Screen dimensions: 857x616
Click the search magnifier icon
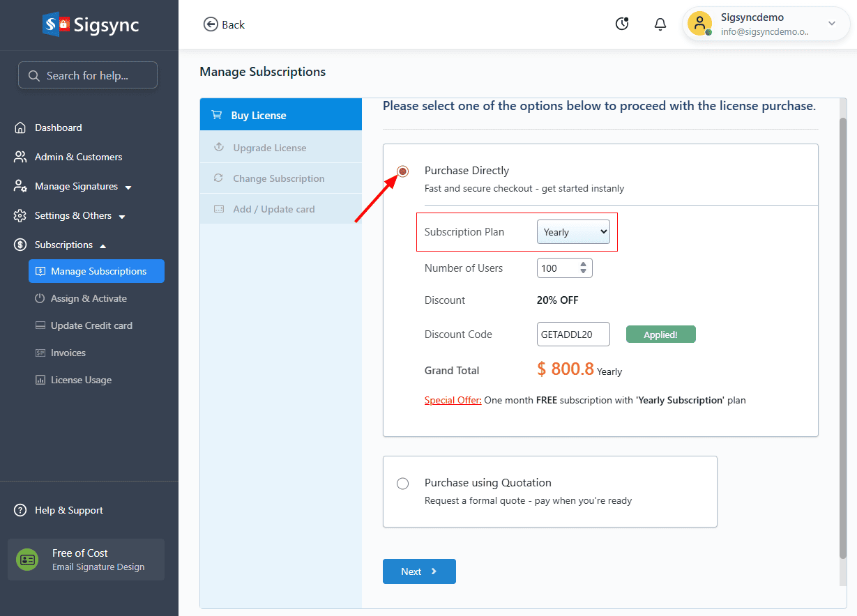(33, 75)
